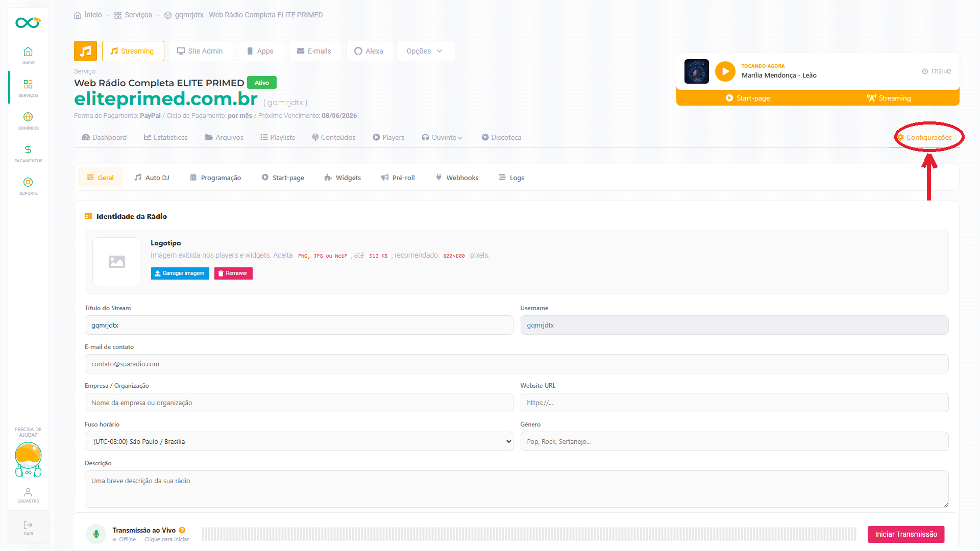Open the Alexa tab
Image resolution: width=980 pixels, height=551 pixels.
click(x=369, y=51)
